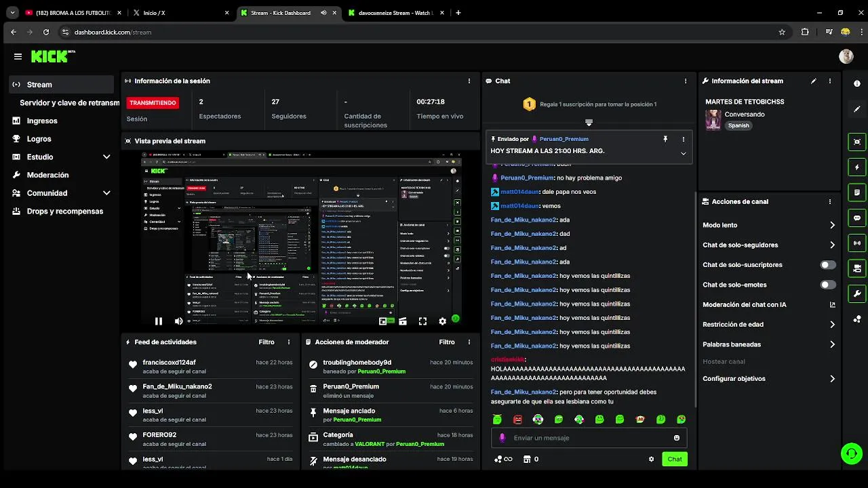Screen dimensions: 868x488
Task: Open Feed de actividades options menu
Action: (x=289, y=342)
